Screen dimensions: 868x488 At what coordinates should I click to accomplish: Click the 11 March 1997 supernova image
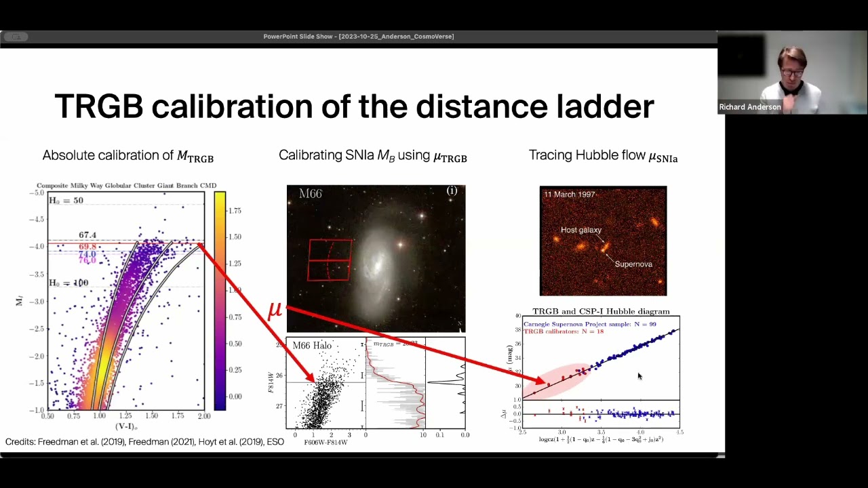coord(603,241)
